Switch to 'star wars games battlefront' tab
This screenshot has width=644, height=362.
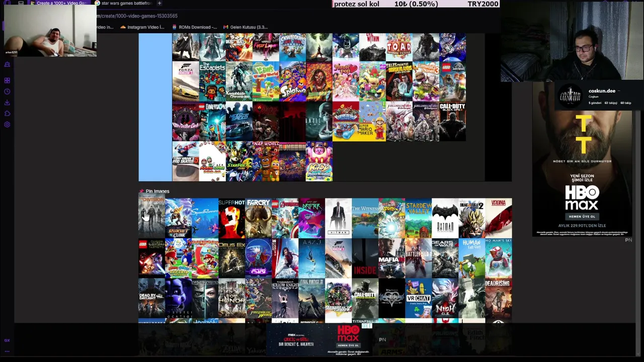123,3
